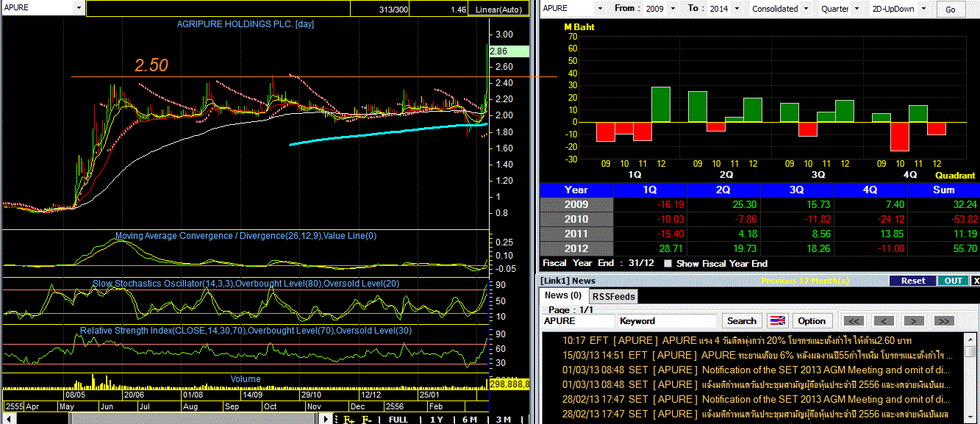Select the News (0) tab
The width and height of the screenshot is (980, 424).
click(x=562, y=295)
